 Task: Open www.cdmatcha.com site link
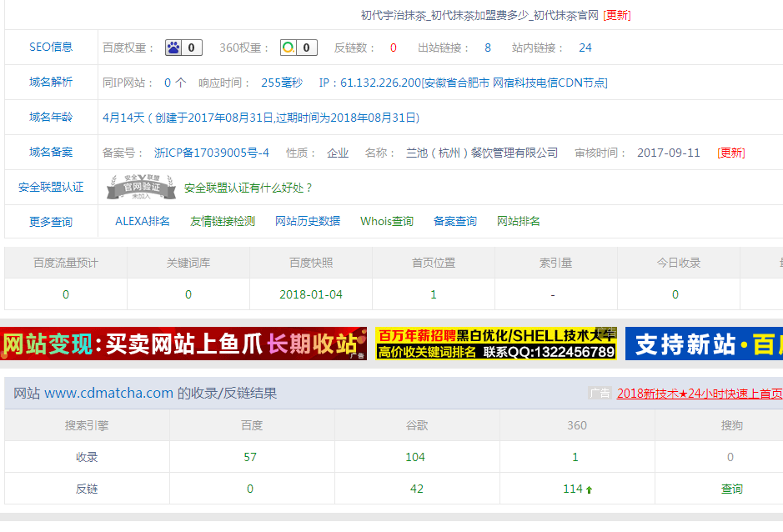click(109, 393)
